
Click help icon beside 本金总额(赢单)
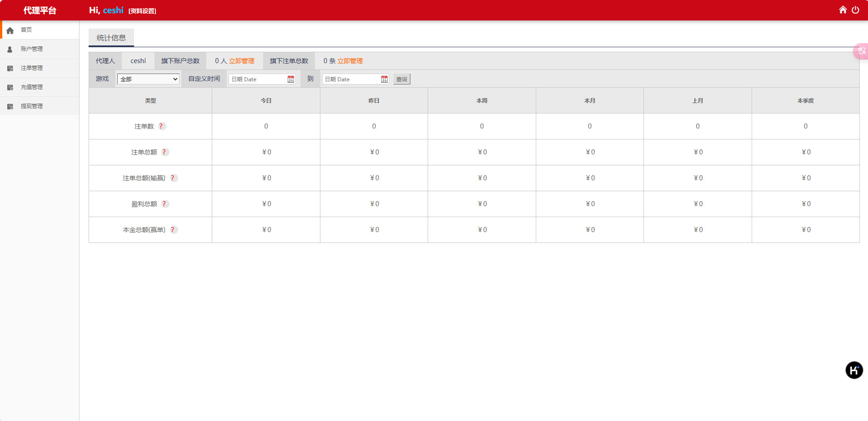point(173,230)
